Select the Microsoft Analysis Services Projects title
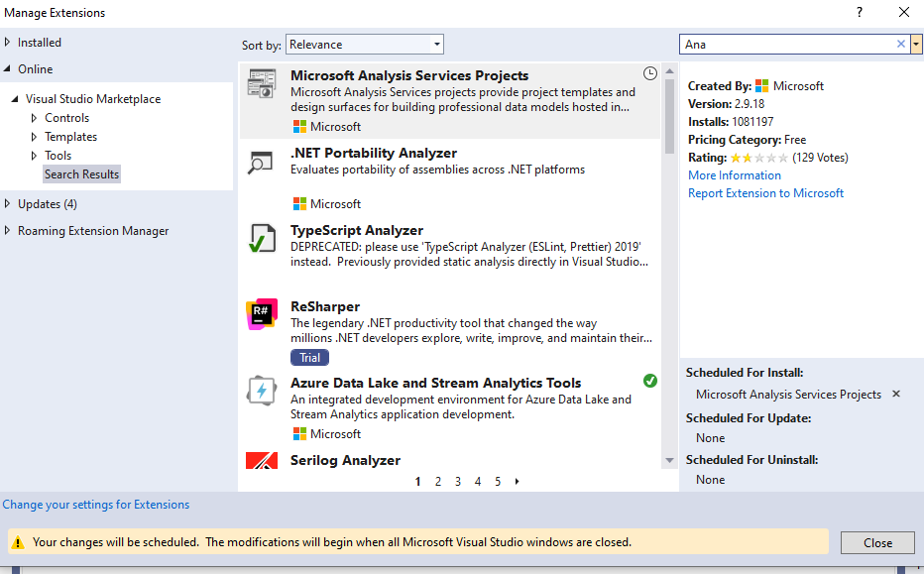The height and width of the screenshot is (574, 924). [409, 75]
